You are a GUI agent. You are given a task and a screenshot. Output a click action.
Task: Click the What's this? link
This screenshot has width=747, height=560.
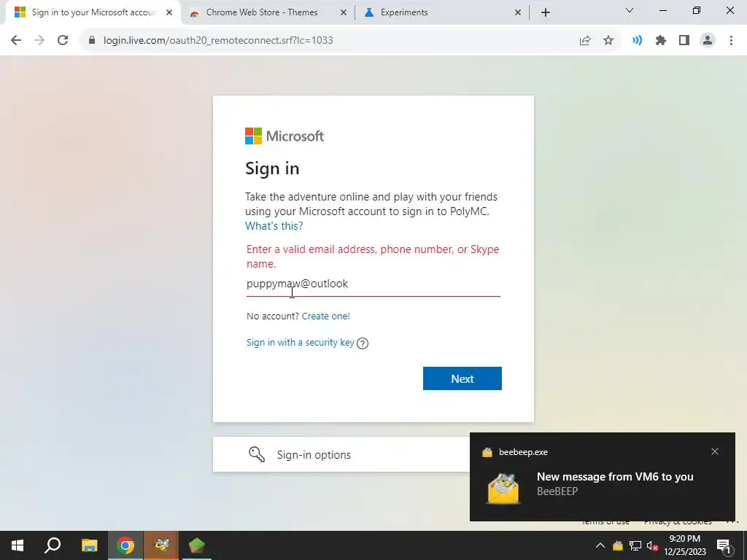click(274, 226)
